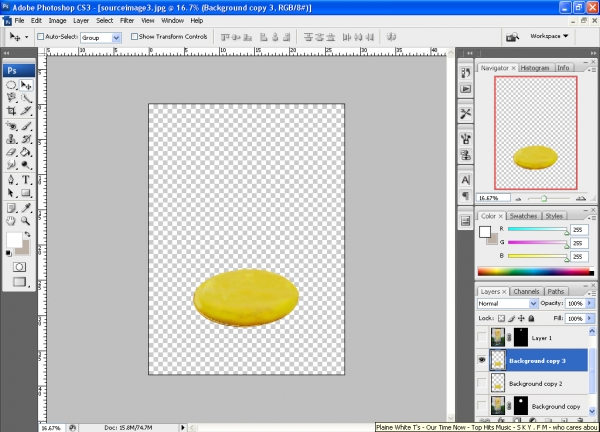Pick a color from the spectrum ramp
This screenshot has width=600, height=432.
[x=534, y=272]
